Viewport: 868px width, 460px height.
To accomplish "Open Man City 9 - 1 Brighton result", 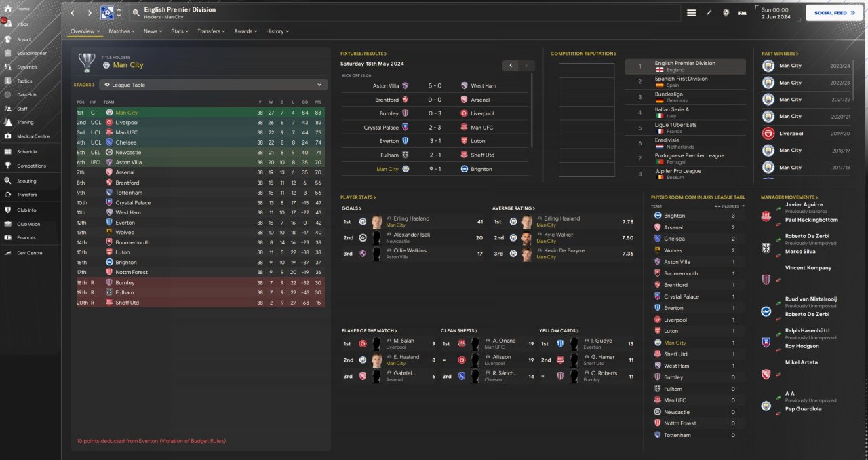I will tap(434, 169).
